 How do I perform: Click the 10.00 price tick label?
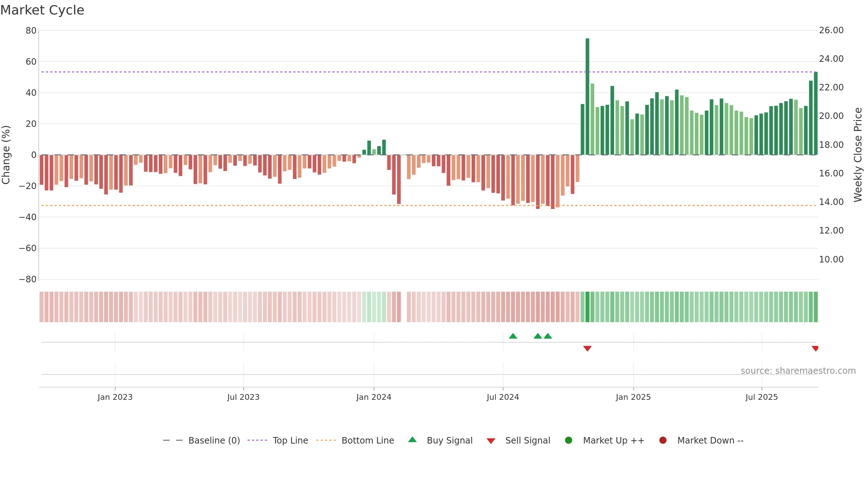point(831,260)
